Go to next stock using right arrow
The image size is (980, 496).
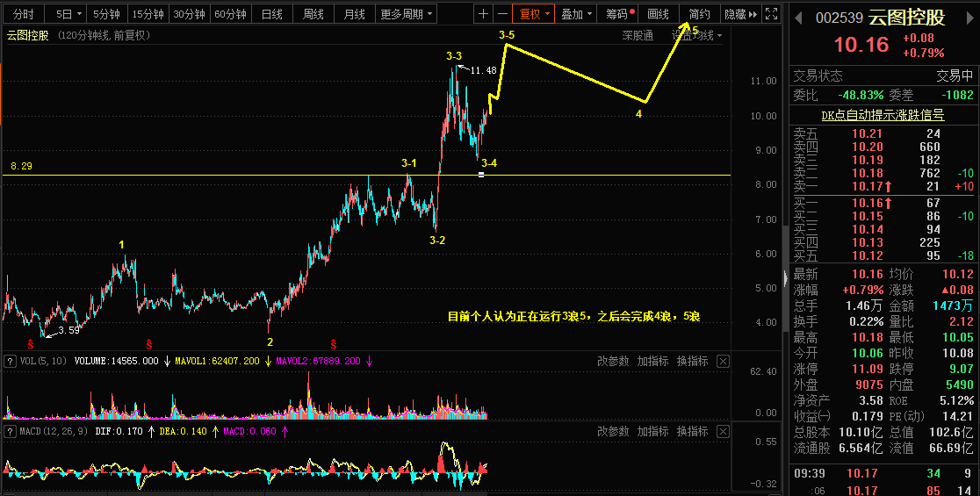click(970, 18)
